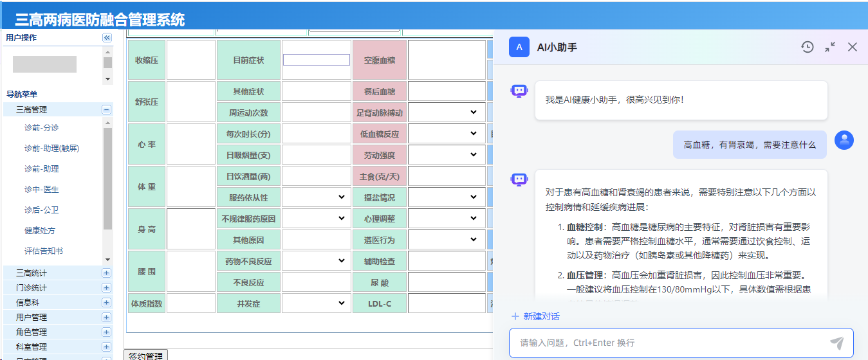The width and height of the screenshot is (868, 360).
Task: Switch to the 签约管理 tab
Action: [x=145, y=355]
